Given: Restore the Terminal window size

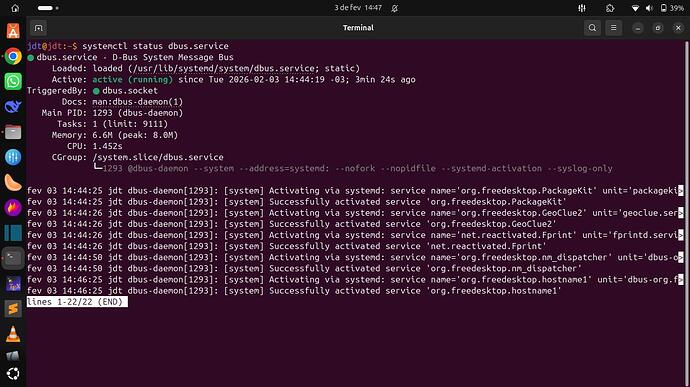Looking at the screenshot, I should (658, 28).
